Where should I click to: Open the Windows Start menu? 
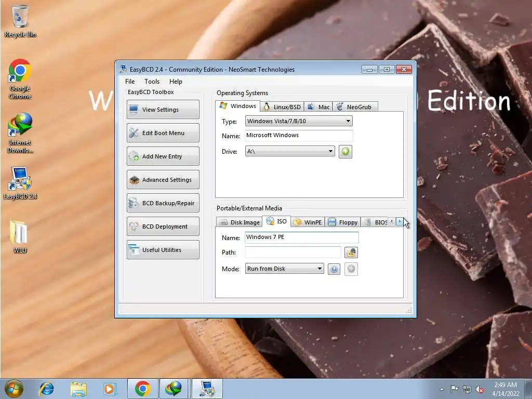[14, 389]
